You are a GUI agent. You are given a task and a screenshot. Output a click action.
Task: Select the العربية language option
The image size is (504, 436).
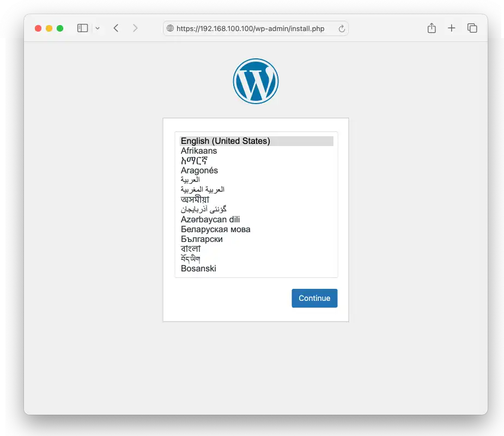[x=257, y=180]
